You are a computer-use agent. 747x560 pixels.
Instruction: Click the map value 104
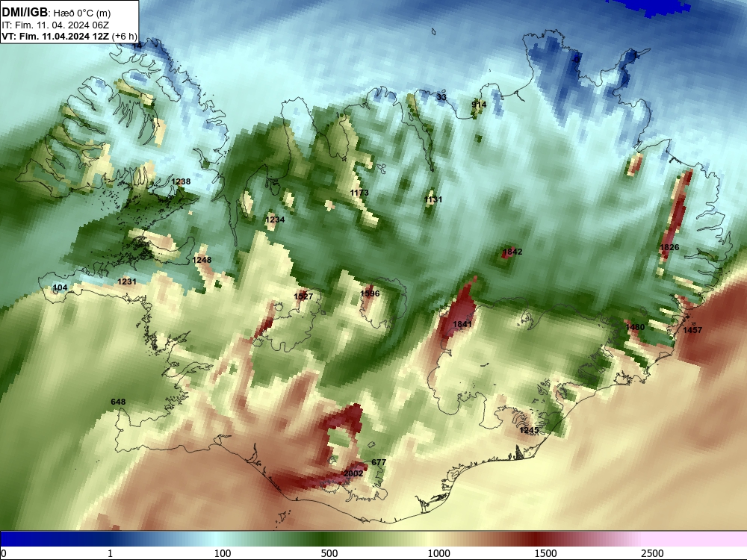point(60,287)
